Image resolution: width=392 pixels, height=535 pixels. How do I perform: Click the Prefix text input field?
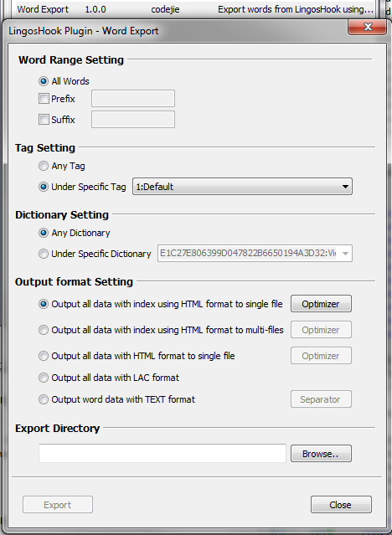click(x=133, y=99)
